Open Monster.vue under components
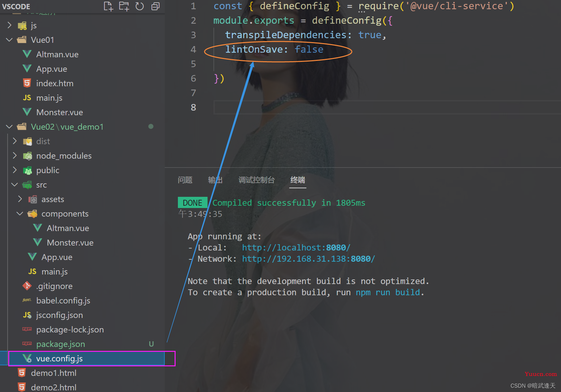This screenshot has height=392, width=561. click(70, 243)
